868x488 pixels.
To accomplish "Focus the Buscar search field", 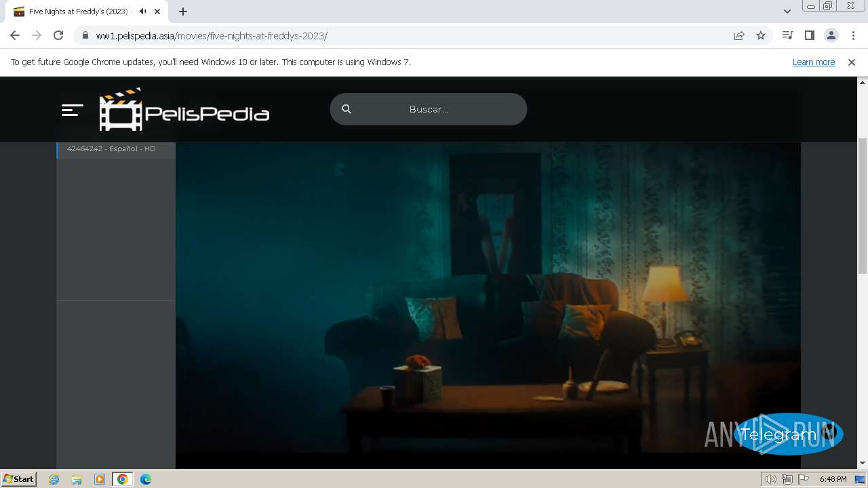I will (x=429, y=109).
